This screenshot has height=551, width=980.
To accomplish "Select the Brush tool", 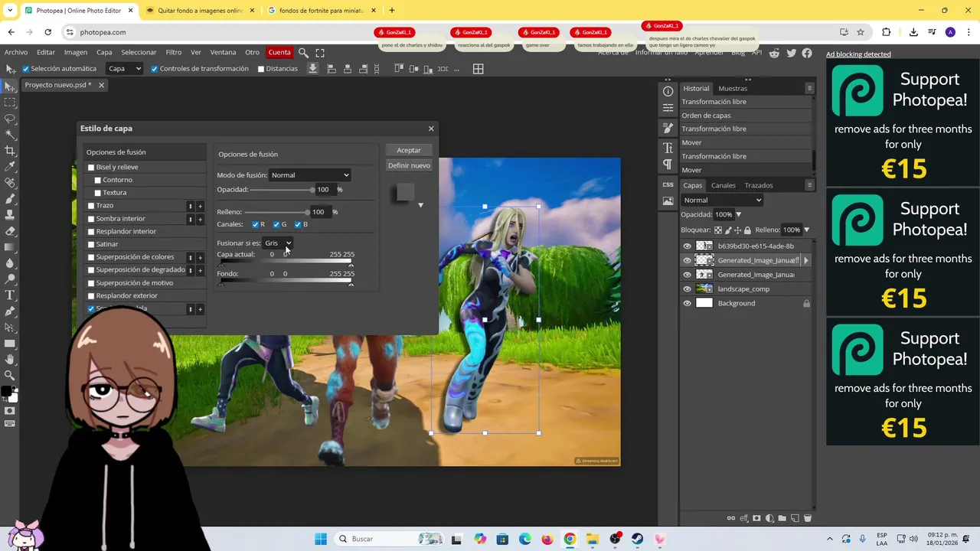I will (x=10, y=199).
